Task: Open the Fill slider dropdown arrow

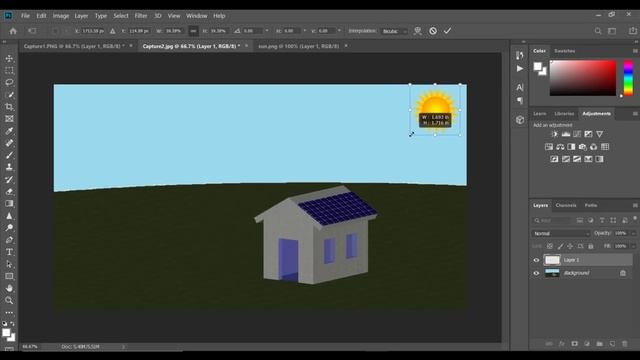Action: (633, 246)
